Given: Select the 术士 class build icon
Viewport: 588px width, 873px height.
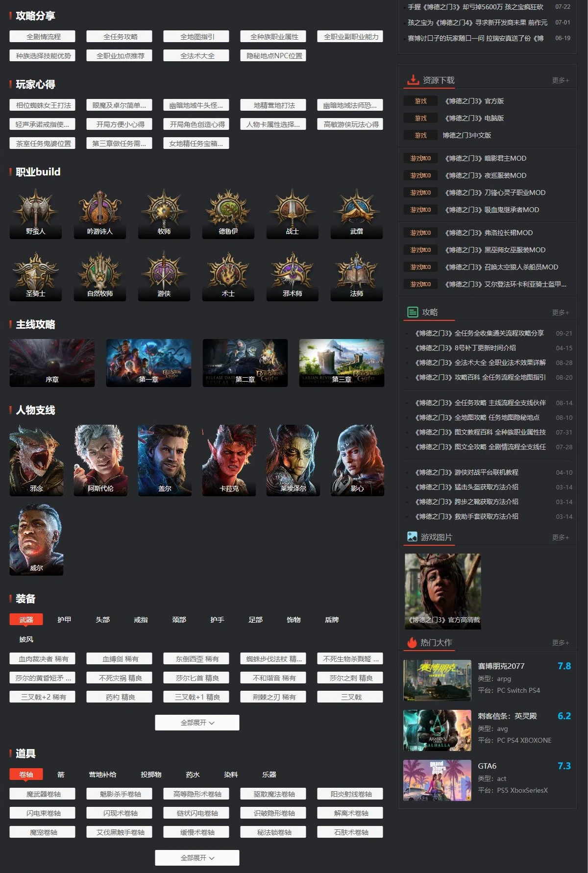Looking at the screenshot, I should 228,276.
